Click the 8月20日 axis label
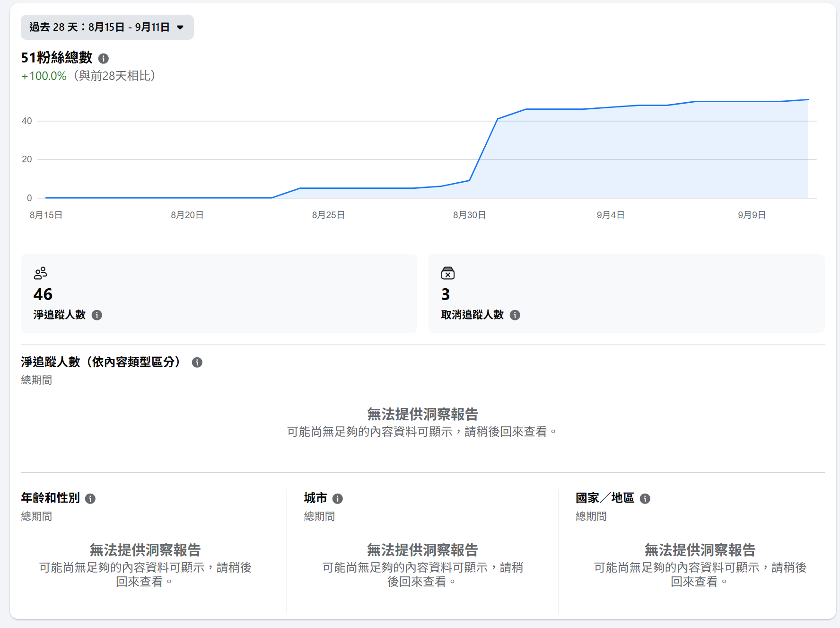The height and width of the screenshot is (628, 840). coord(187,215)
